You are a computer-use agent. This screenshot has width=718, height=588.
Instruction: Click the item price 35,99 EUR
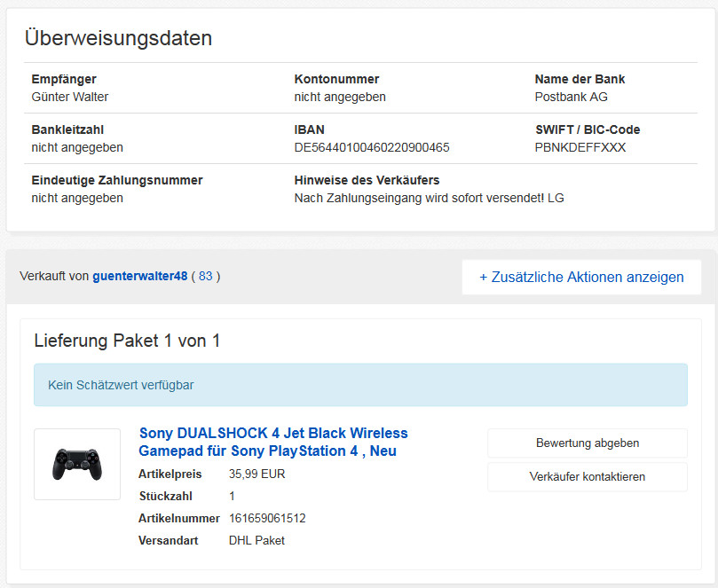pos(257,474)
